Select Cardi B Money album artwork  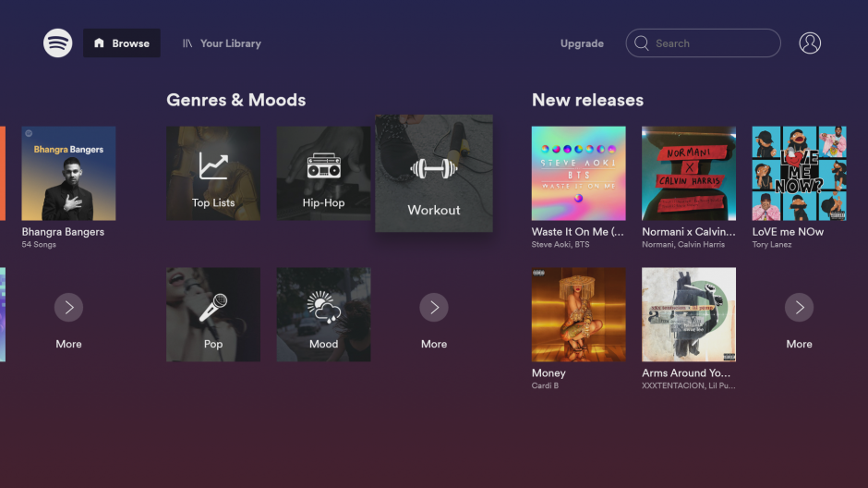[x=578, y=314]
